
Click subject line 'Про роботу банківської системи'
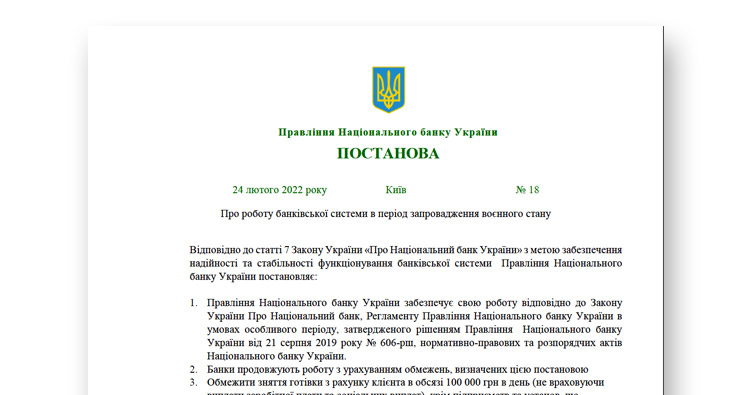[x=386, y=214]
